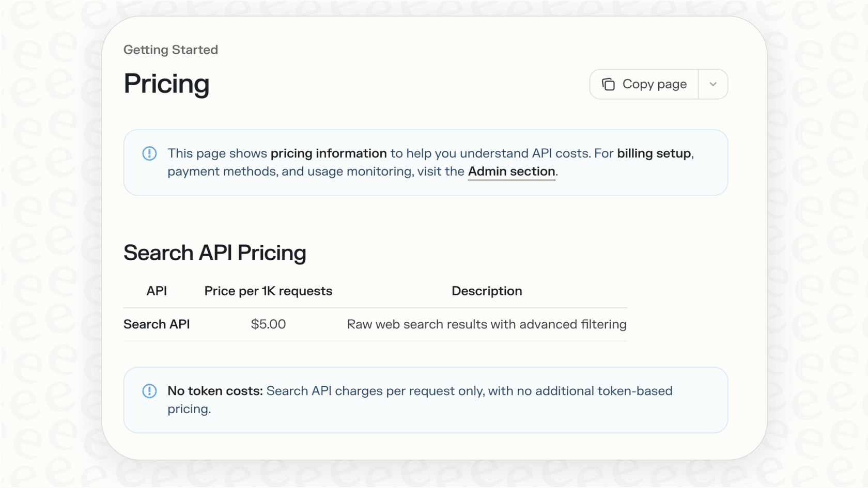Click the Copy page button
The image size is (868, 488).
(644, 84)
